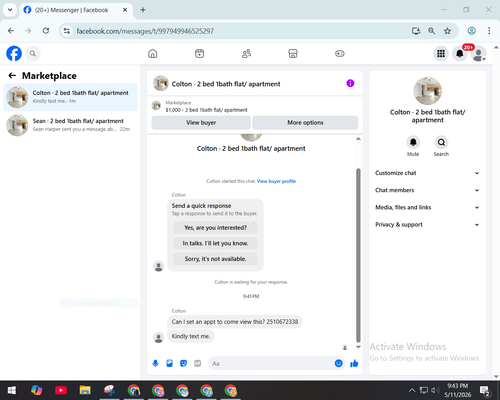Open the taskbar notification center icon
Screen dimensions: 500x400
click(x=484, y=390)
